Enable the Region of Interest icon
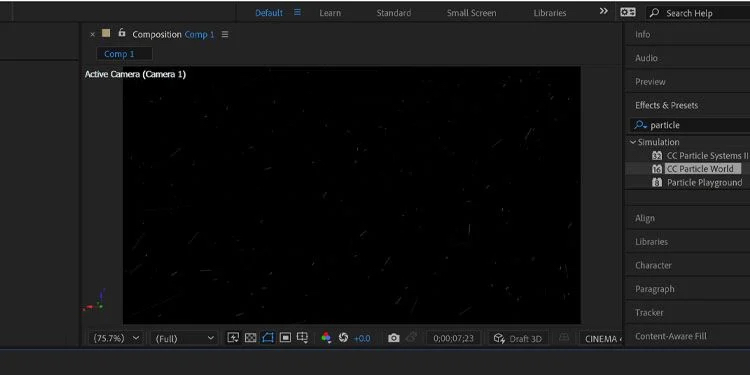Viewport: 750px width, 375px height. (x=285, y=338)
